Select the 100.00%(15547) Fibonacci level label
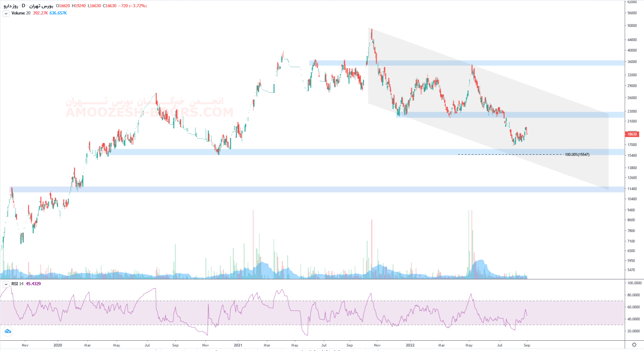This screenshot has width=644, height=351. (x=577, y=155)
